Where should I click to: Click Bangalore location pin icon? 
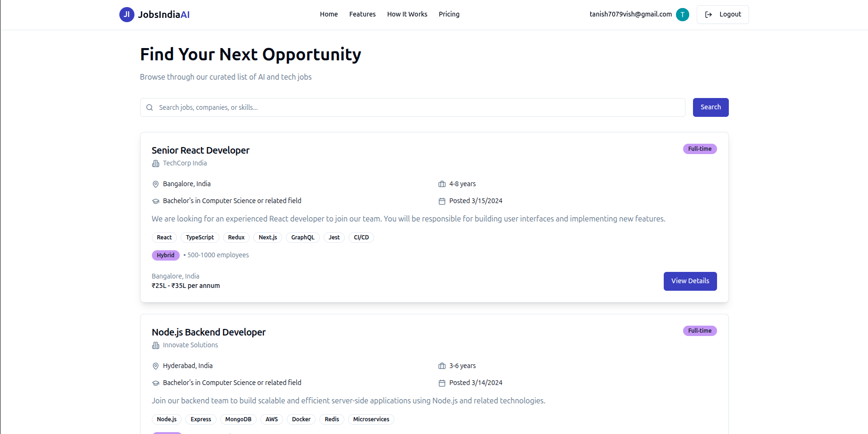coord(156,184)
